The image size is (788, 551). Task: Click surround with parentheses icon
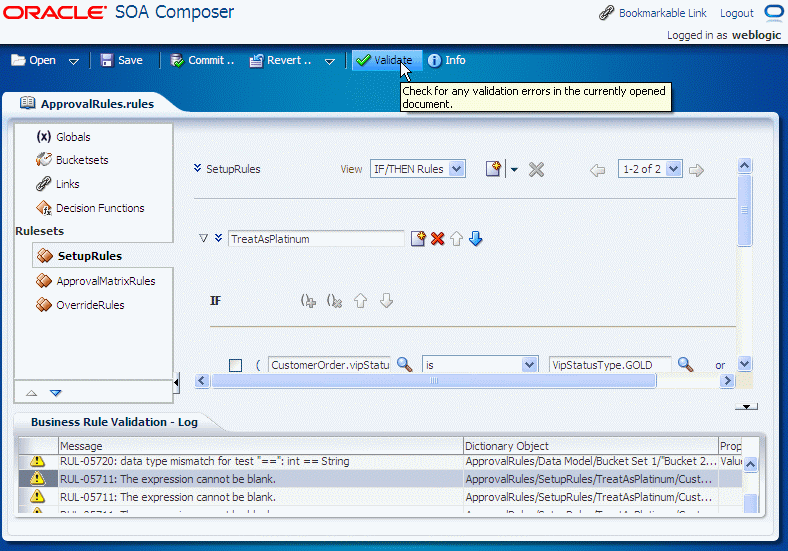[x=308, y=301]
